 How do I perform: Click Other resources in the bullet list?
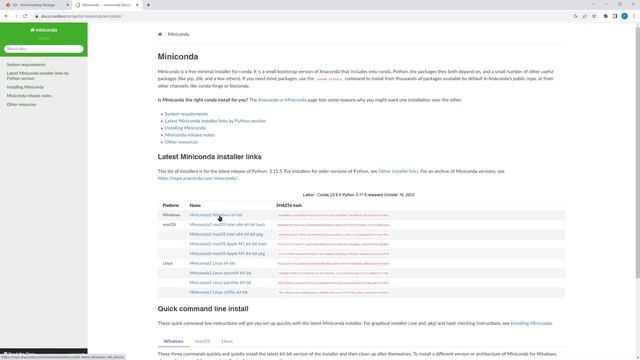pyautogui.click(x=181, y=142)
